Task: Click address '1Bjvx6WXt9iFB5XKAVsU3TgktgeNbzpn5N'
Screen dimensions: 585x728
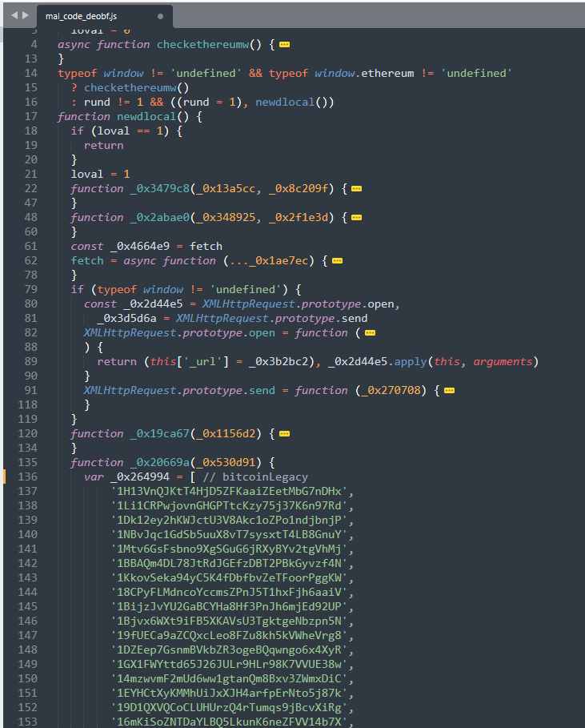Action: (x=229, y=621)
